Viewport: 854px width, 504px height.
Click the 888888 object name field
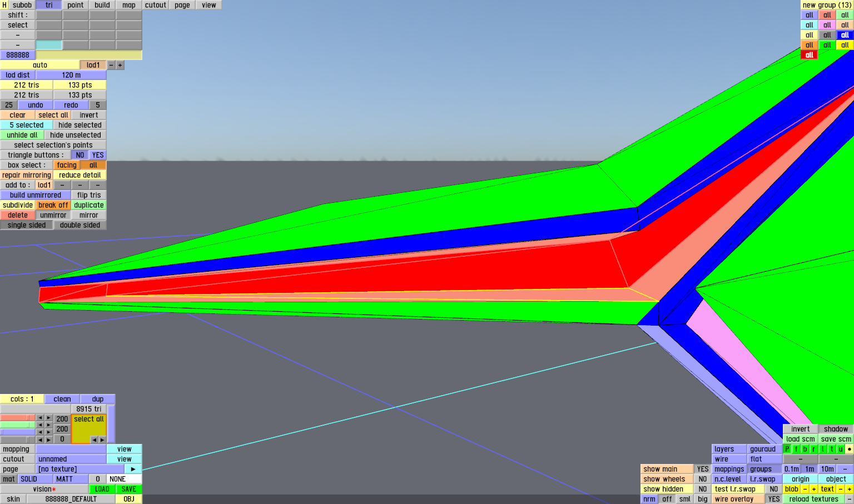(x=18, y=55)
